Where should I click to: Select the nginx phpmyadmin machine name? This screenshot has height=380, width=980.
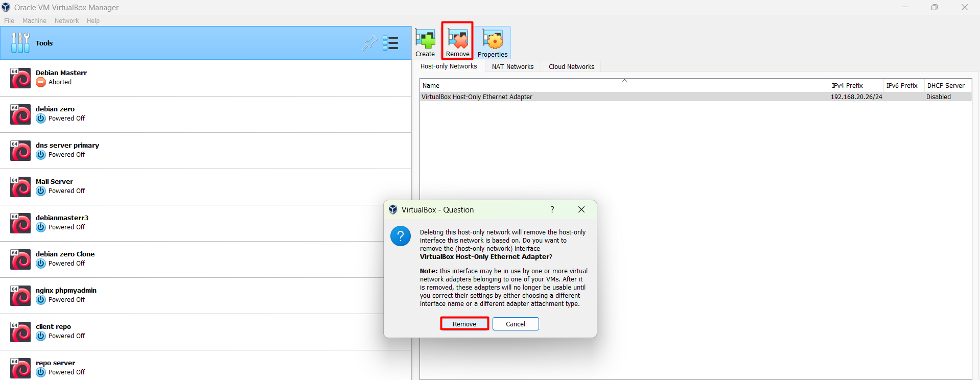[x=66, y=291]
